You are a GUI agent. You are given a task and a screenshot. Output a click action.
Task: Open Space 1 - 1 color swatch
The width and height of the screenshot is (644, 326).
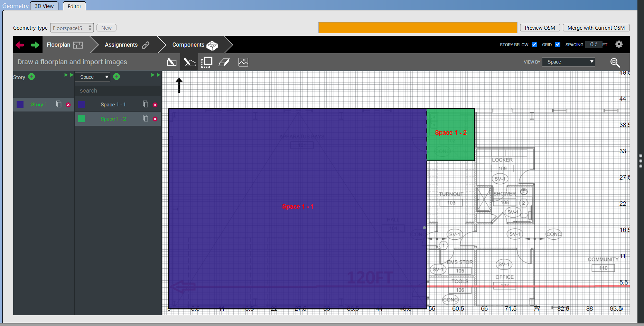tap(82, 105)
